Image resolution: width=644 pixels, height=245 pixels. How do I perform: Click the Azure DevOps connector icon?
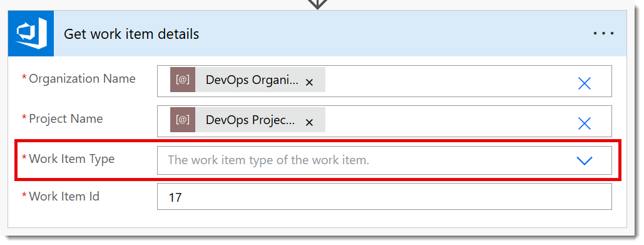[x=31, y=34]
